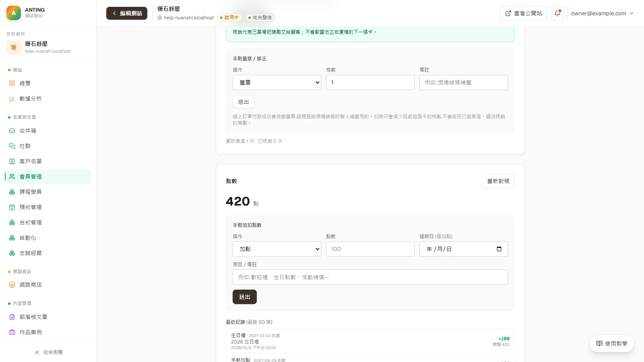Open the 蓋章 operation dropdown
This screenshot has width=644, height=362.
click(277, 82)
